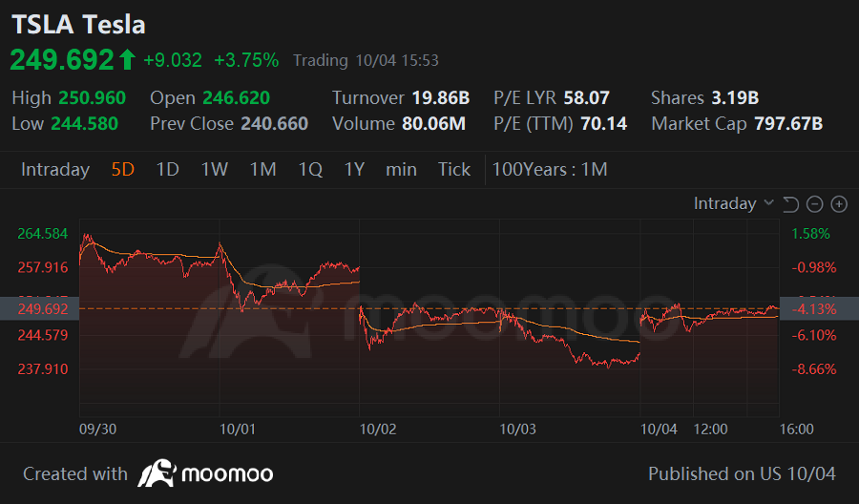Click the Turnover value 19.86B
Image resolution: width=859 pixels, height=504 pixels.
[440, 98]
